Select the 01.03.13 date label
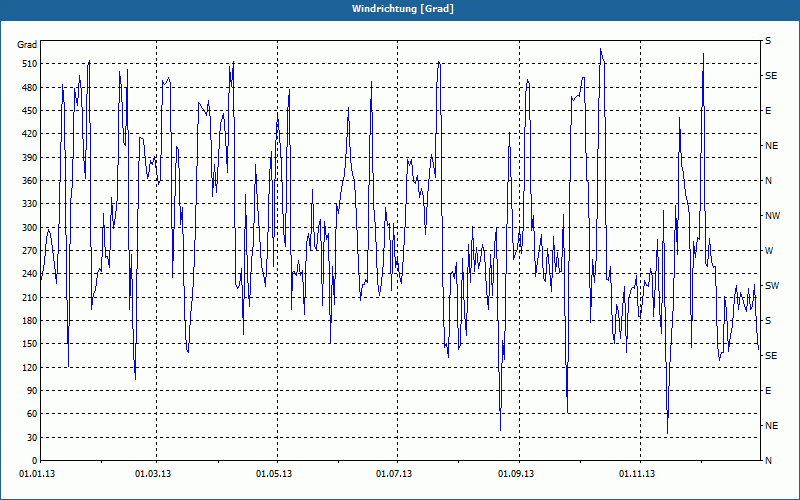Viewport: 800px width, 500px height. click(153, 474)
